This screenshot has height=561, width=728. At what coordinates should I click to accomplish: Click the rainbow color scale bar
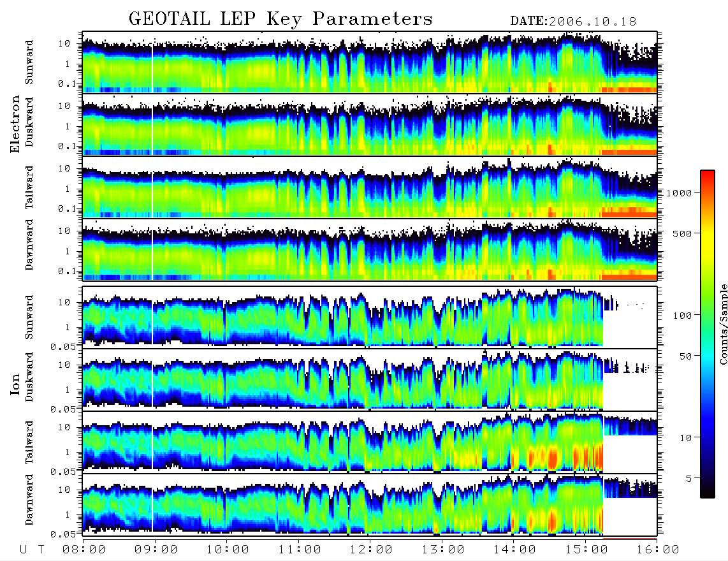(707, 334)
